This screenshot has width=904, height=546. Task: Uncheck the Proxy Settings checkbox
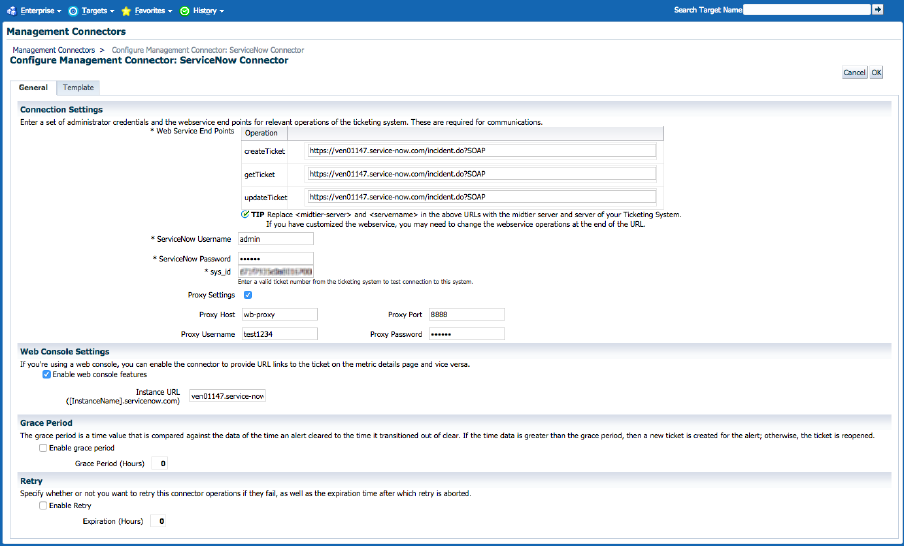248,295
